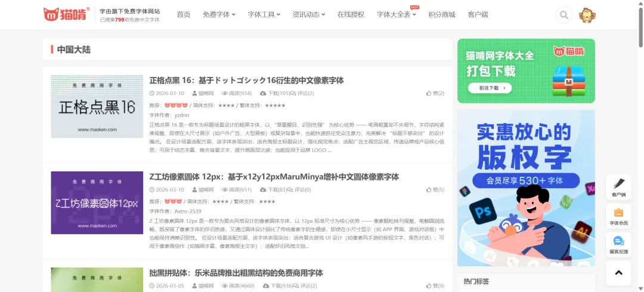
Task: Click the WinRAR archive icon in green banner
Action: tap(569, 81)
